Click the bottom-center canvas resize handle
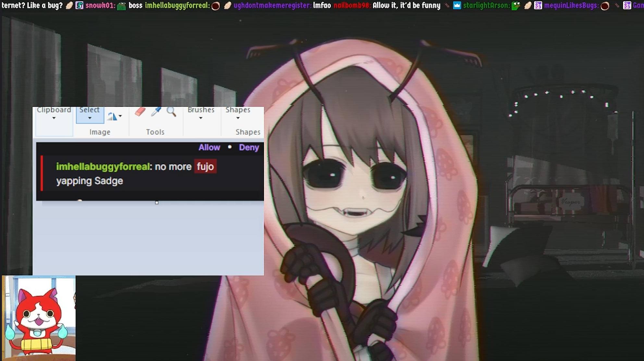Screen dimensions: 644x361 [157, 203]
